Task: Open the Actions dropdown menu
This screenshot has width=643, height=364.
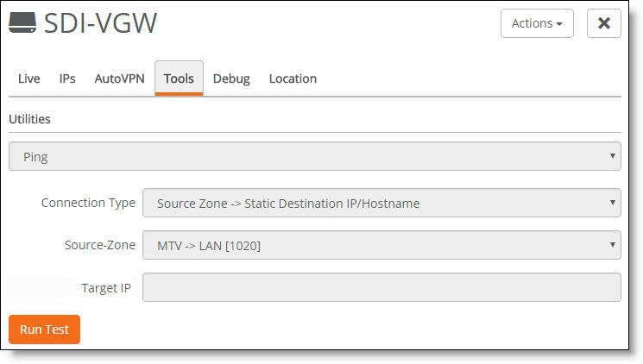Action: click(x=537, y=23)
